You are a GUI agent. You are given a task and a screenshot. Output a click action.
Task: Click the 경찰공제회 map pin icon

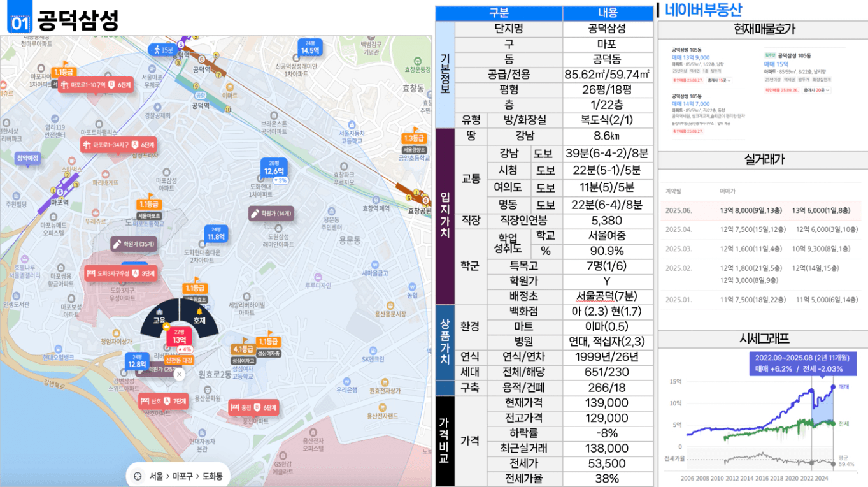click(x=157, y=106)
